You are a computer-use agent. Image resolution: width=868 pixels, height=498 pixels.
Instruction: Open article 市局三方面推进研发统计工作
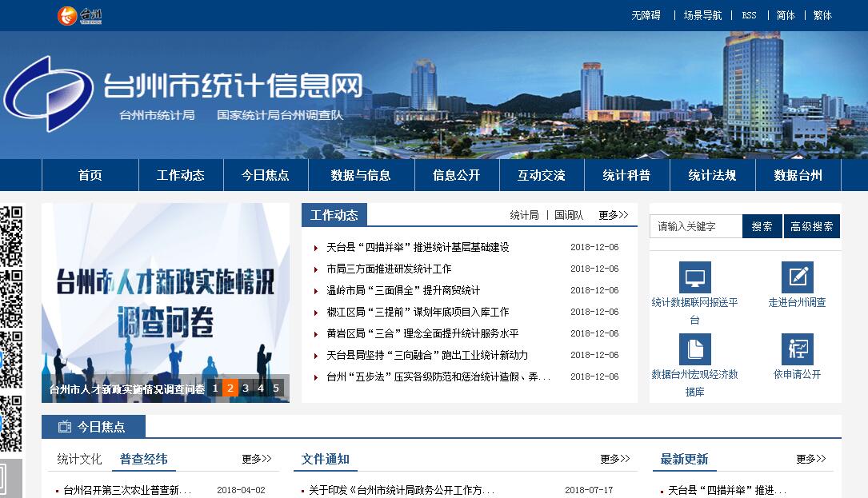389,269
